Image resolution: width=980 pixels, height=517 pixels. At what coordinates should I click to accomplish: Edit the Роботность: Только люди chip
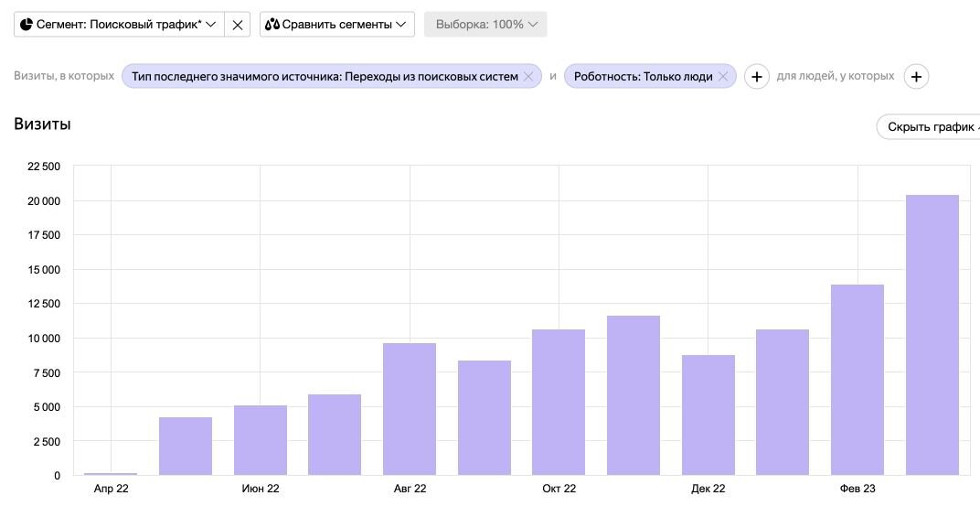point(644,76)
